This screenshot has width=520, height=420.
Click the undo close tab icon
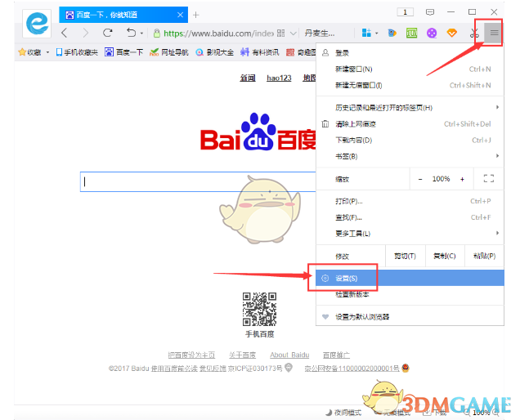point(132,33)
